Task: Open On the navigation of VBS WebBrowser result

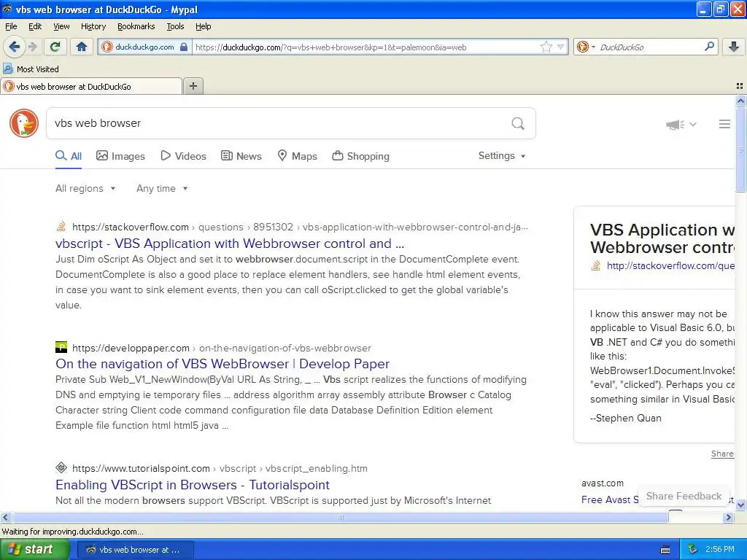Action: point(222,364)
